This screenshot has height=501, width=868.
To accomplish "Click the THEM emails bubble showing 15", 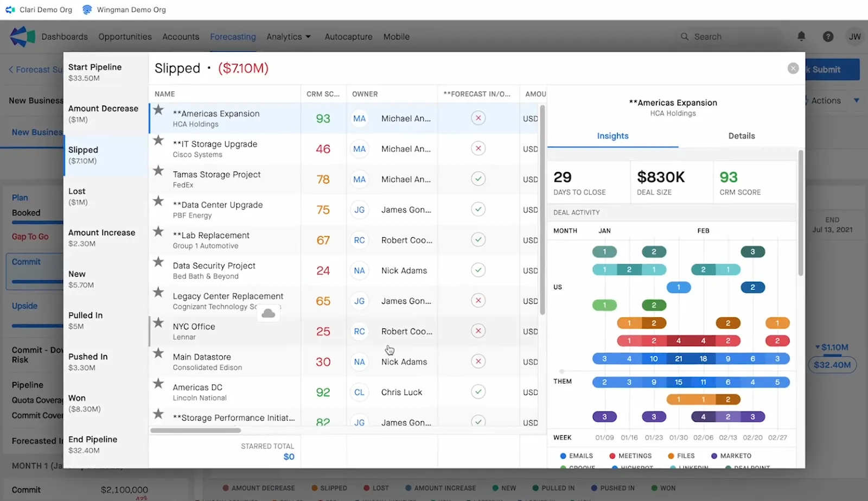I will 678,382.
